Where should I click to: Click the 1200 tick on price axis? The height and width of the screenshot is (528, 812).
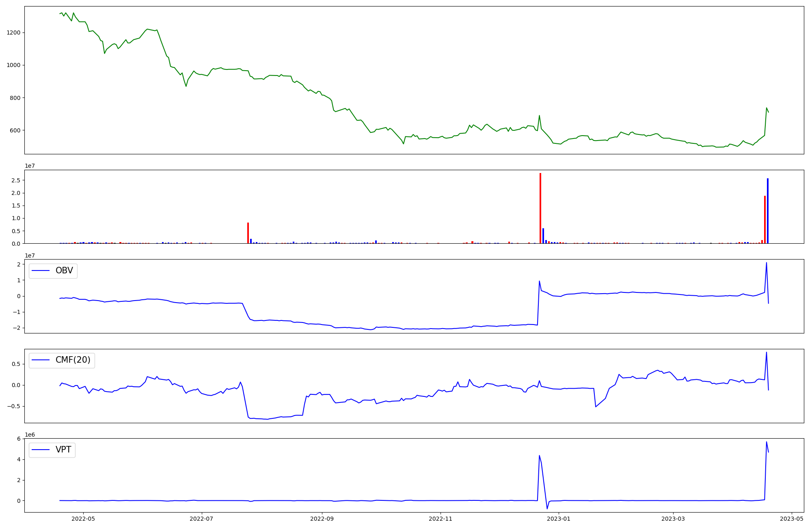(x=14, y=32)
